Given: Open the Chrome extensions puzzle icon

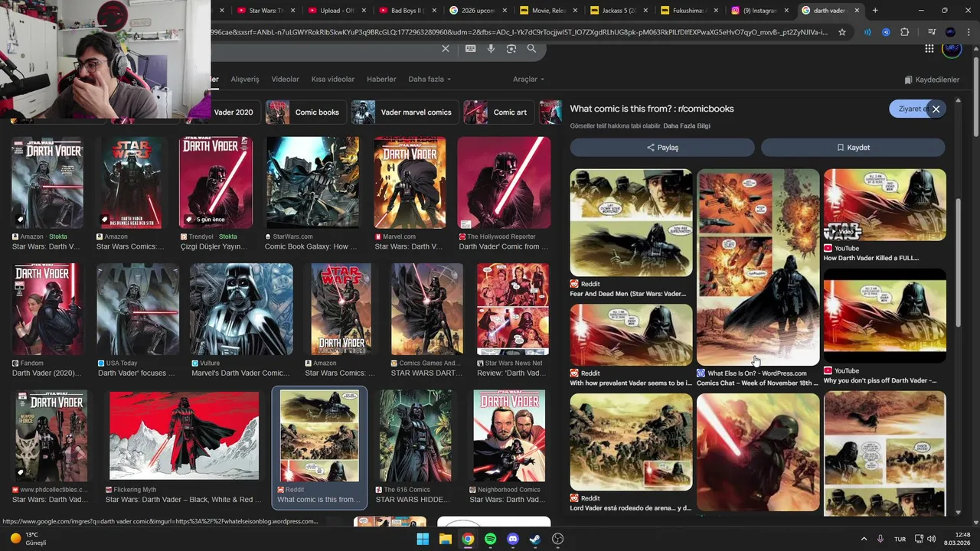Looking at the screenshot, I should [x=904, y=32].
